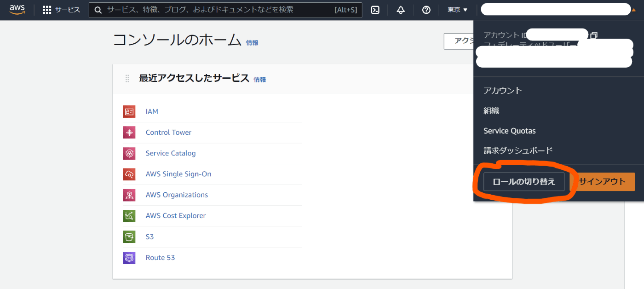Click the IAM service icon
Viewport: 644px width, 289px height.
click(x=129, y=111)
